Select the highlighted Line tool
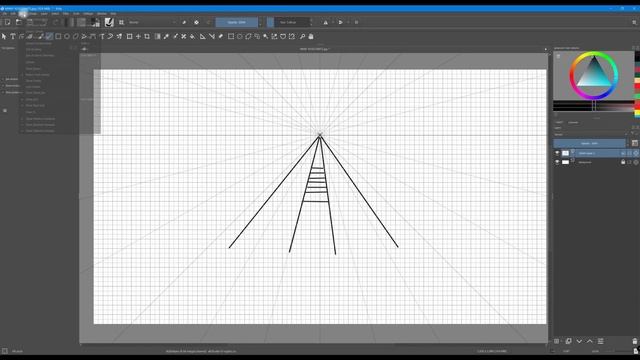Viewport: 640px width, 360px height. [49, 36]
